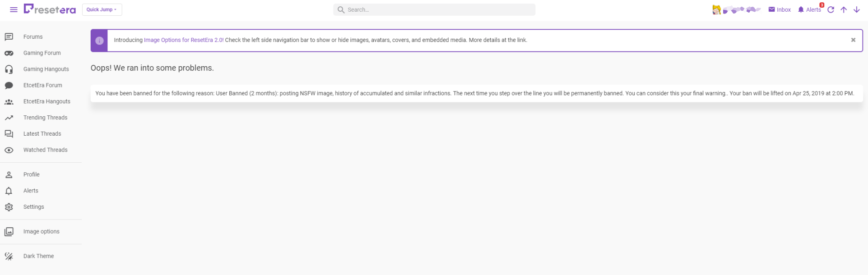Focus the Search input field

[x=434, y=9]
